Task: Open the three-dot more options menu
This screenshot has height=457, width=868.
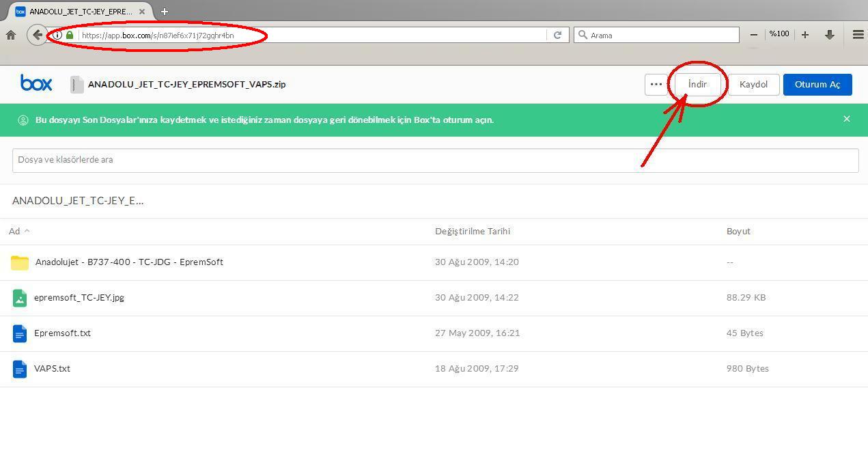Action: coord(656,84)
